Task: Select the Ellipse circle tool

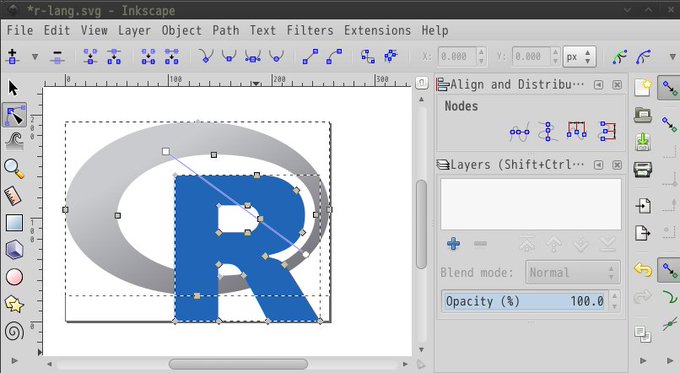Action: (14, 277)
